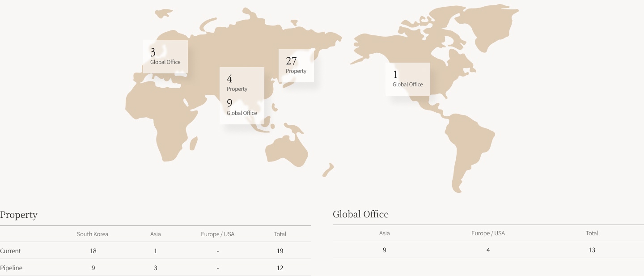Click the Global Office total value 13
This screenshot has width=644, height=276.
click(592, 250)
